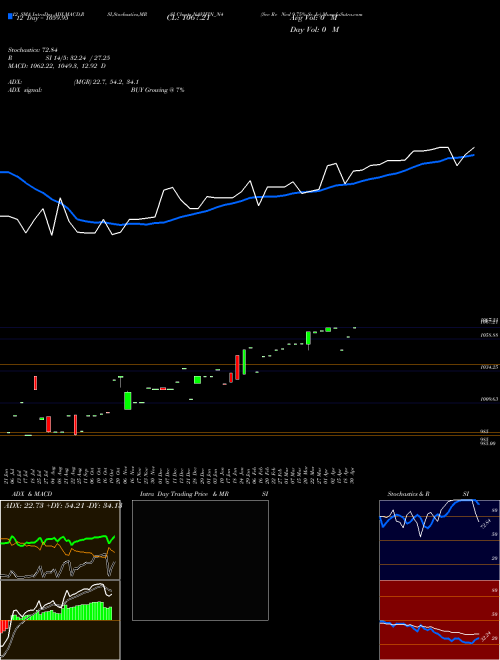Click the '1009.63' price axis label
500x660 pixels.
click(489, 399)
